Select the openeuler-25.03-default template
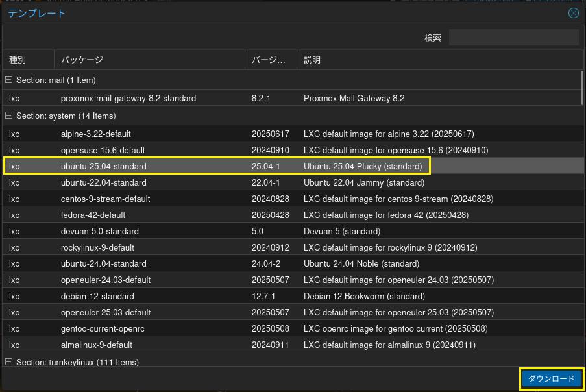The width and height of the screenshot is (586, 392). (292, 312)
